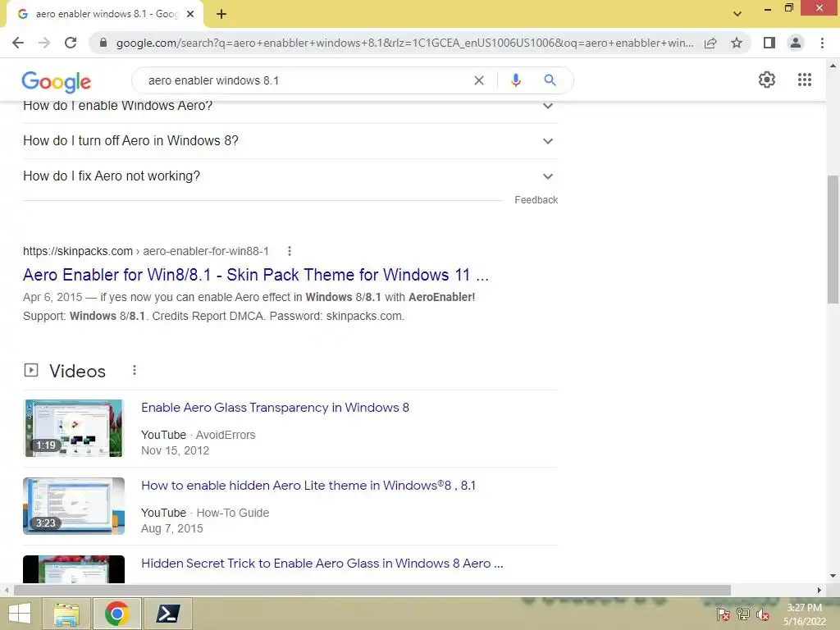Open 1:19 video thumbnail

tap(74, 428)
